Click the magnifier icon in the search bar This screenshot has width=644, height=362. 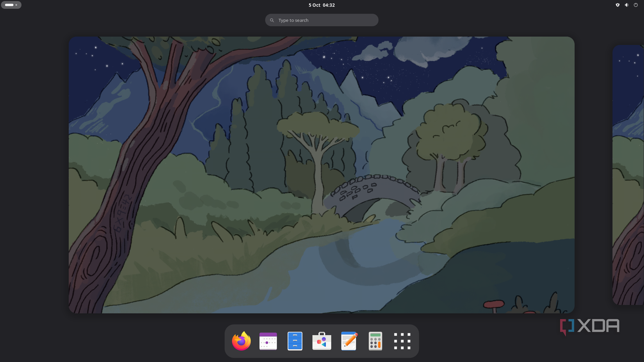[272, 20]
